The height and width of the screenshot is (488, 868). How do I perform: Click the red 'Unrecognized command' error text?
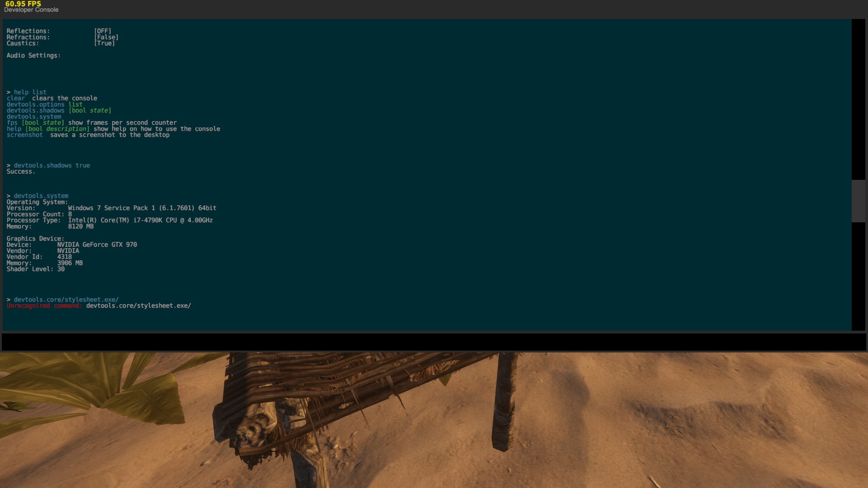pyautogui.click(x=44, y=306)
